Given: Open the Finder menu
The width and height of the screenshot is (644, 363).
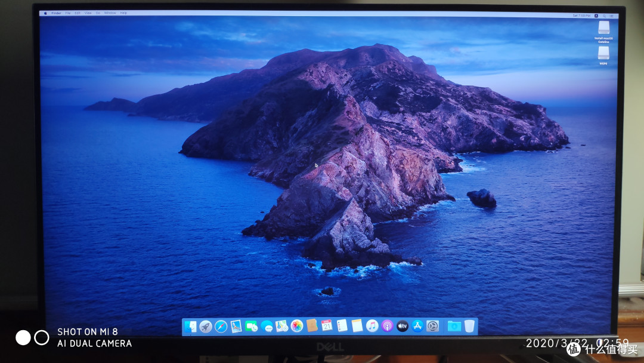Looking at the screenshot, I should click(56, 13).
